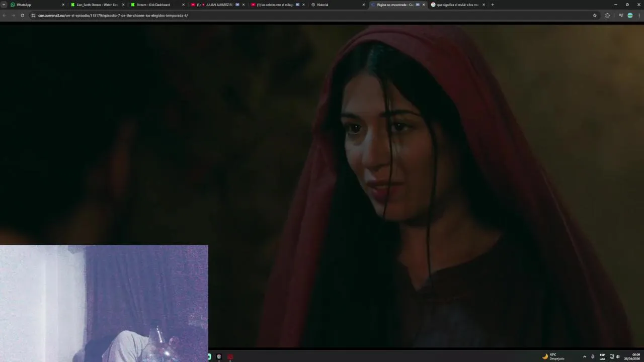Image resolution: width=644 pixels, height=362 pixels.
Task: Open network settings from tray icon
Action: coord(612,356)
